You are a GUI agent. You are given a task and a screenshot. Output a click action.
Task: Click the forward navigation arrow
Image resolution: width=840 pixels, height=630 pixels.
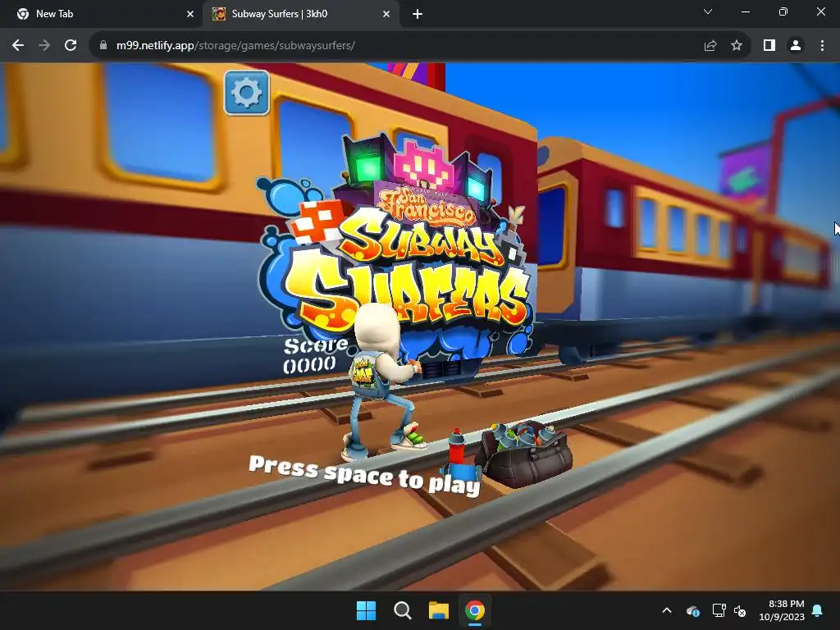point(44,46)
